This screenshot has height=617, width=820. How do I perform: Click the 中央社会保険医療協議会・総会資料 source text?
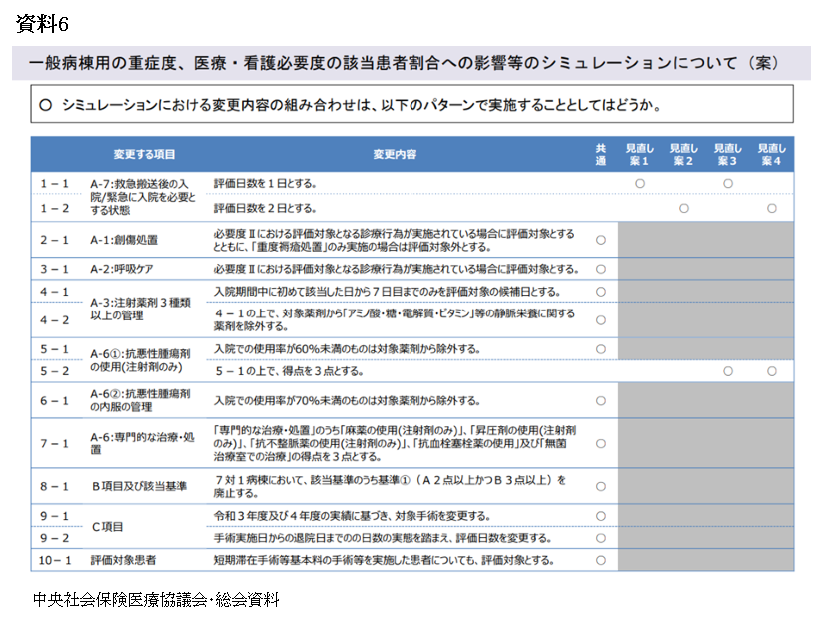(x=156, y=599)
